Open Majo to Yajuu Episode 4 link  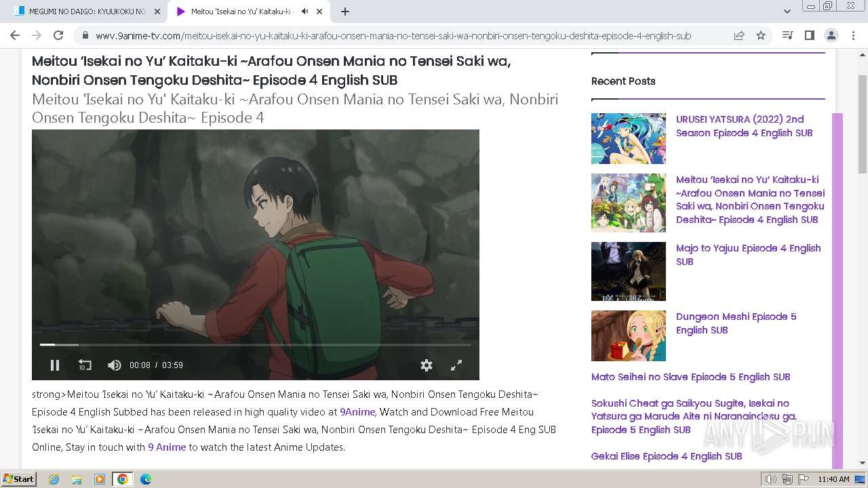coord(748,255)
